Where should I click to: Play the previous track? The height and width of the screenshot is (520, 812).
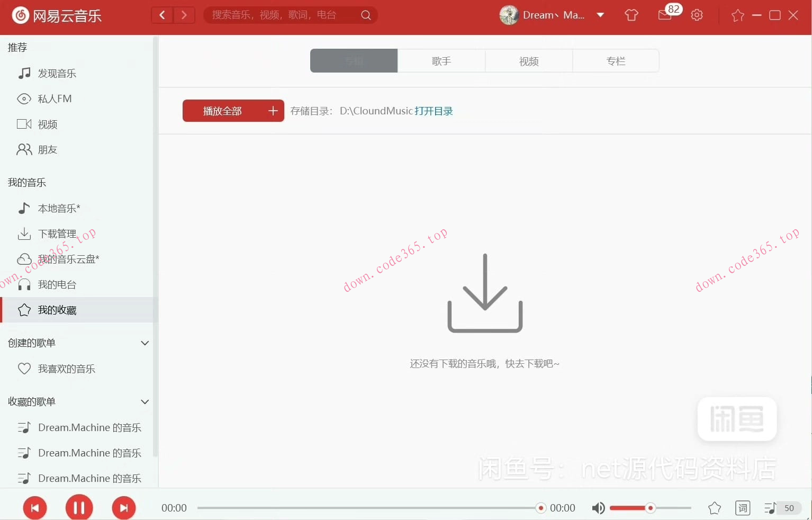(x=35, y=508)
